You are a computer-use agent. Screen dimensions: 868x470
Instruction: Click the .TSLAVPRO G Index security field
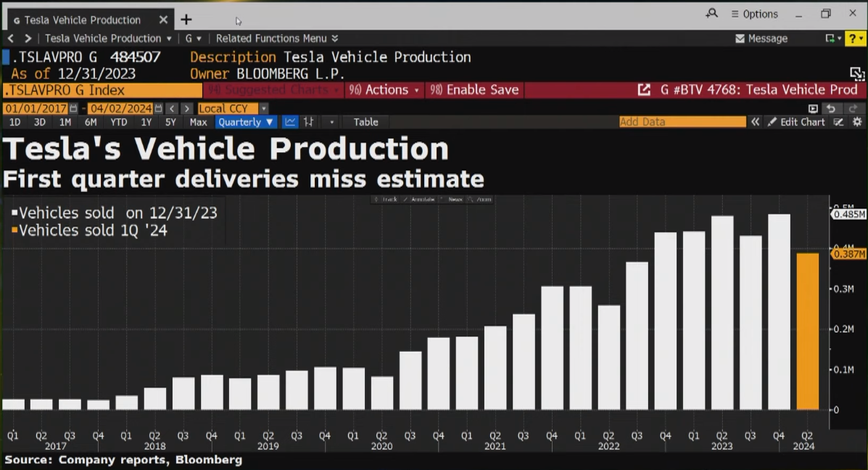[102, 90]
